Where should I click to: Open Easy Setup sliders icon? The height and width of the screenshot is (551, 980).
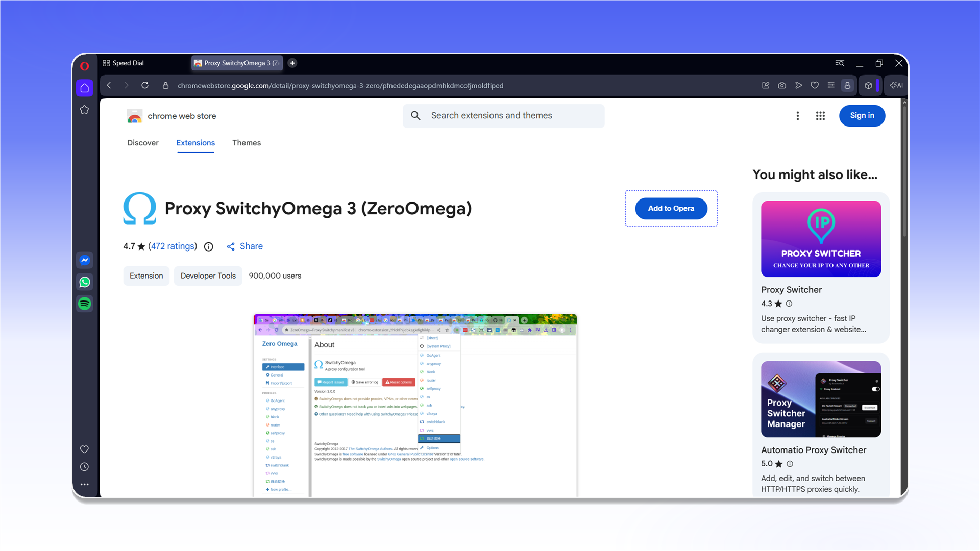[x=831, y=85]
